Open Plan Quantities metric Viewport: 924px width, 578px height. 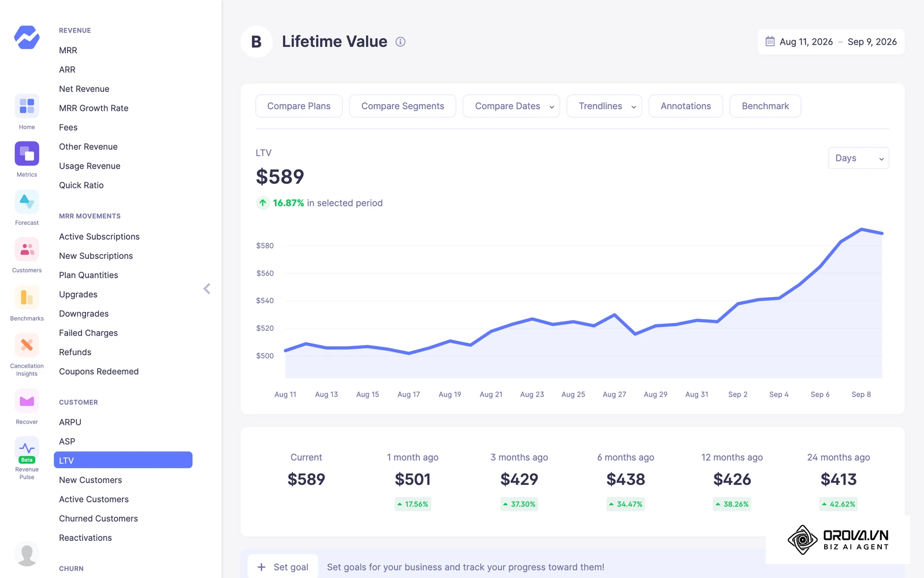click(88, 275)
